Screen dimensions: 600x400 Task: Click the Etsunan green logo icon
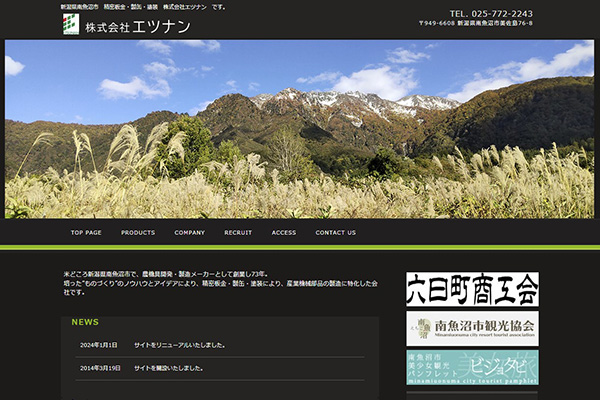coord(70,25)
